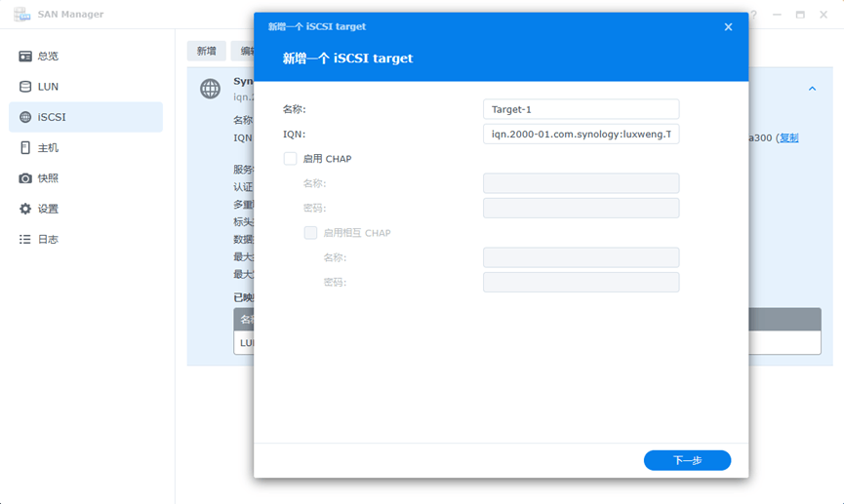Viewport: 844px width, 504px height.
Task: Click the 复制 copy link next to the IQN
Action: (x=789, y=138)
